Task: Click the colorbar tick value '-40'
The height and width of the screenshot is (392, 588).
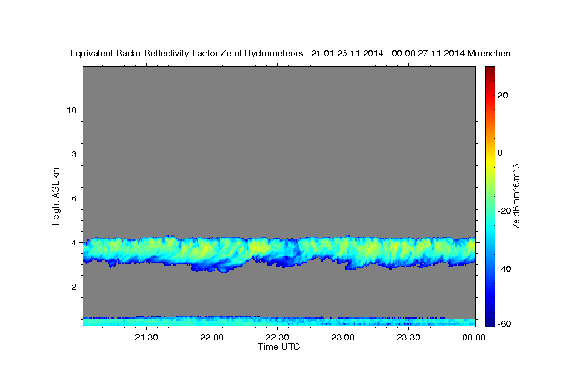Action: click(x=504, y=269)
